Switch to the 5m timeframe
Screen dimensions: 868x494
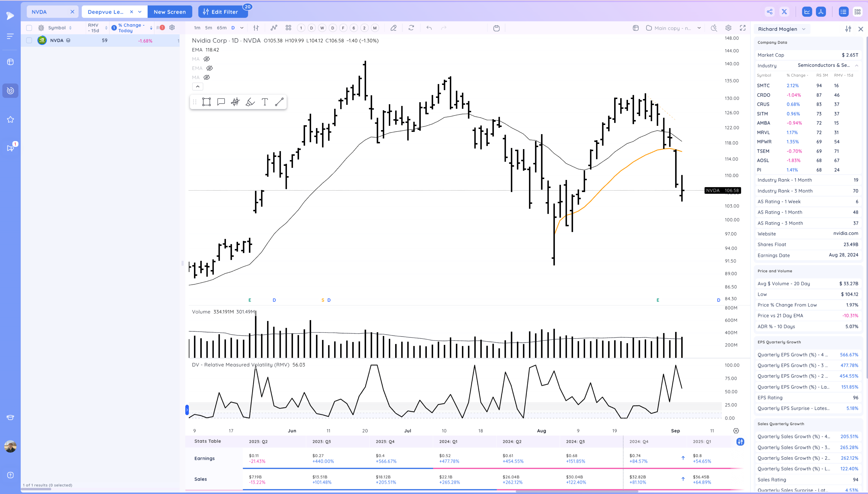[209, 28]
